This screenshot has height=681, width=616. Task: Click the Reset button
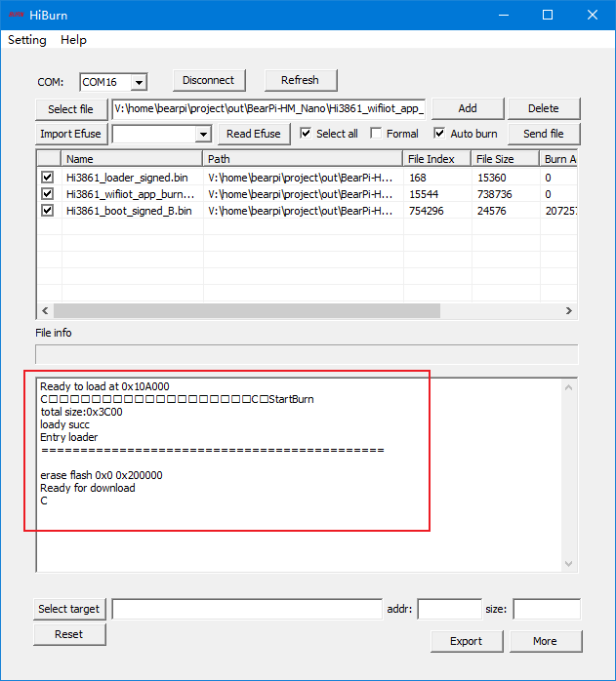coord(69,634)
